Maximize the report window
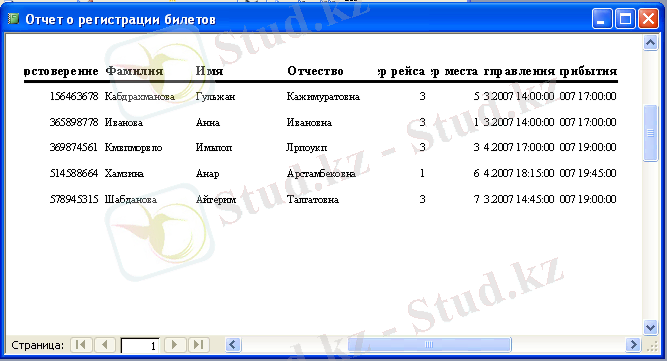 click(625, 19)
